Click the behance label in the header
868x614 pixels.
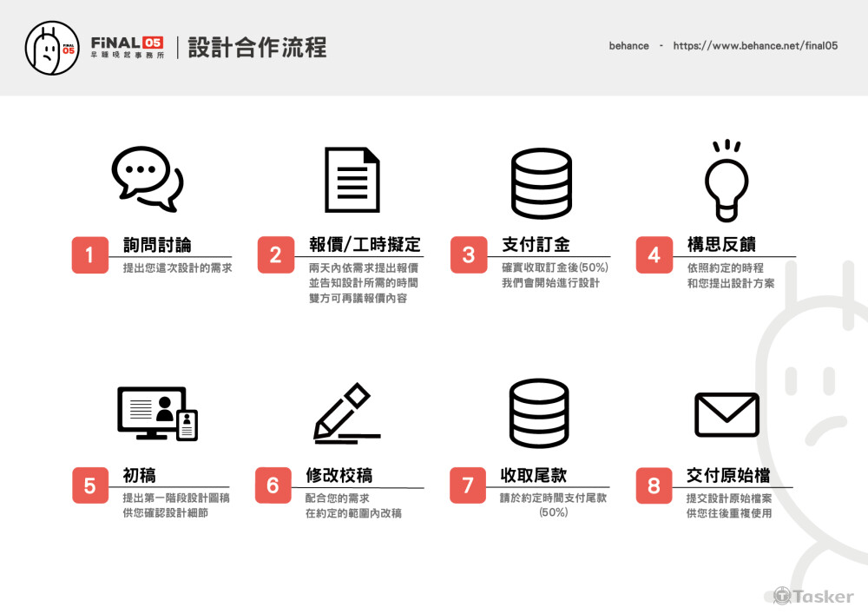coord(628,46)
